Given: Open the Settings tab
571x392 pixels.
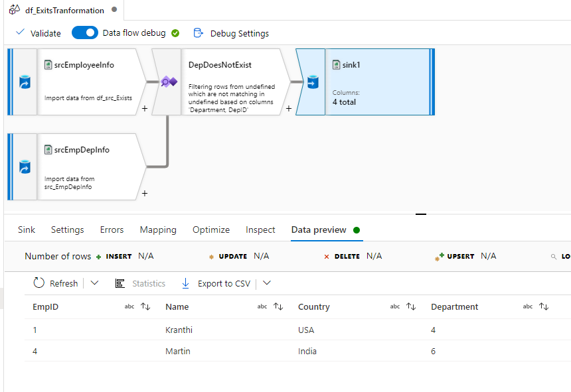Looking at the screenshot, I should (x=67, y=229).
